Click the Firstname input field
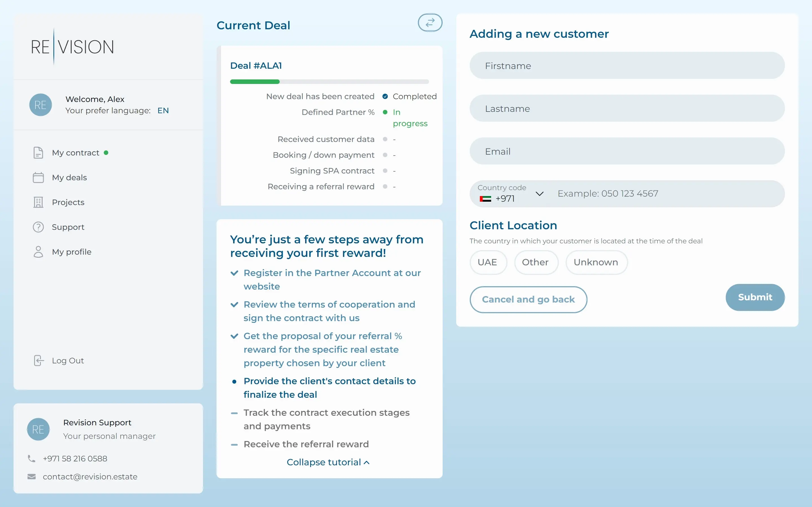 click(x=627, y=66)
